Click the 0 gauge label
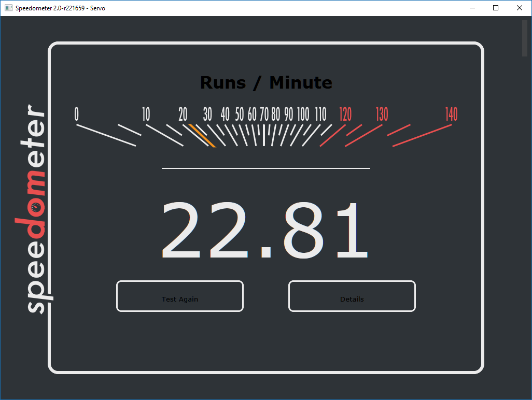The image size is (532, 400). click(77, 114)
